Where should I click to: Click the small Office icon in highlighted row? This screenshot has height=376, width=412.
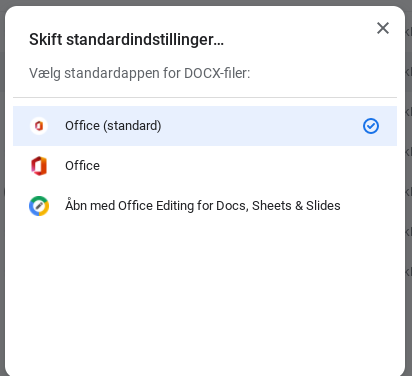pos(39,126)
